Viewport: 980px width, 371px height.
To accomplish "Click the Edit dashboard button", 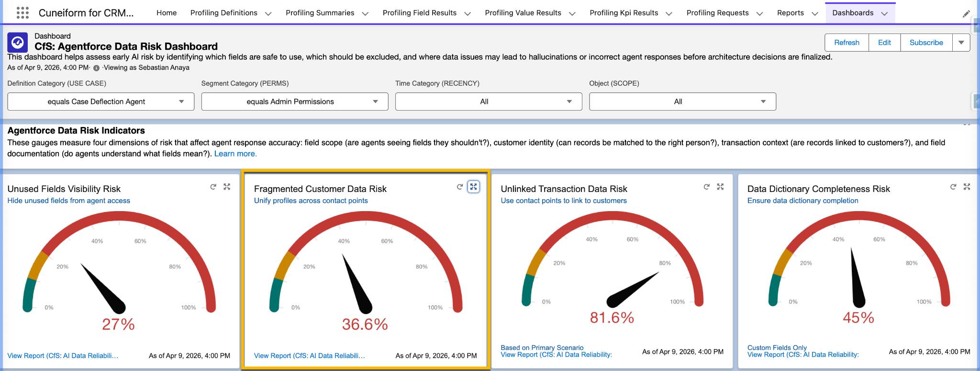I will click(x=884, y=43).
